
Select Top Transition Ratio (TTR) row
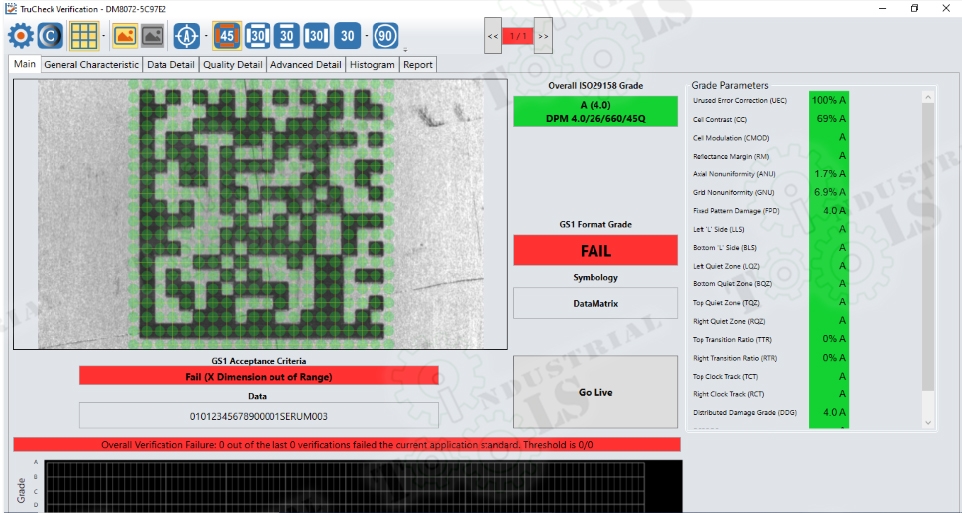770,339
